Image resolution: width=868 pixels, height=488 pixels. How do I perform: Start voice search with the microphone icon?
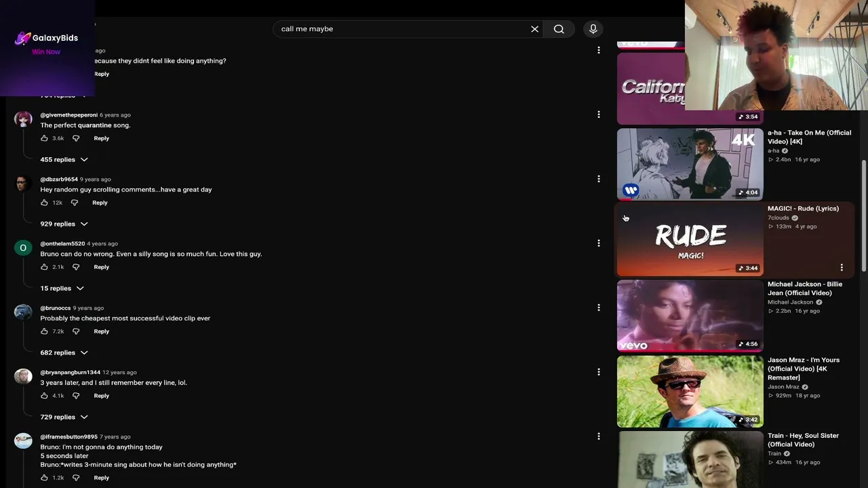(x=593, y=29)
